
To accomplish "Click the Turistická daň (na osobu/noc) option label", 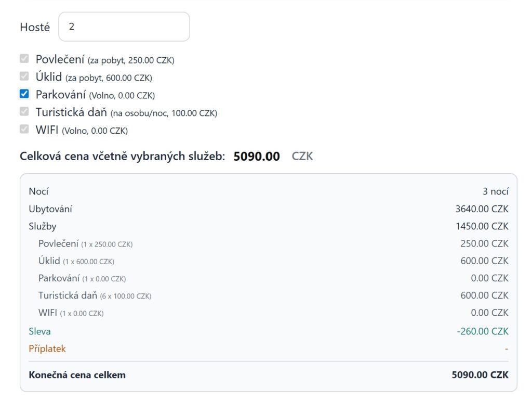I will click(x=126, y=112).
